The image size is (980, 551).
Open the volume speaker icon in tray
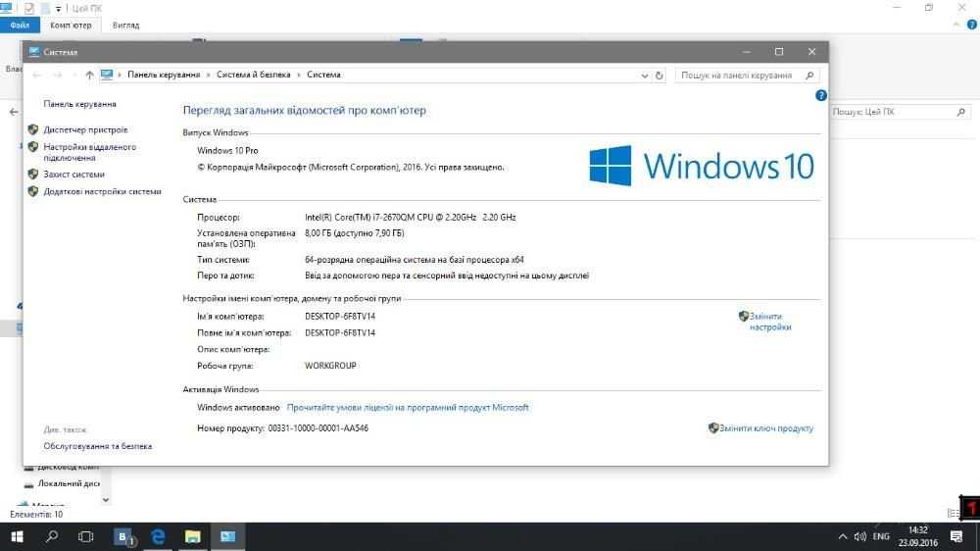[860, 536]
